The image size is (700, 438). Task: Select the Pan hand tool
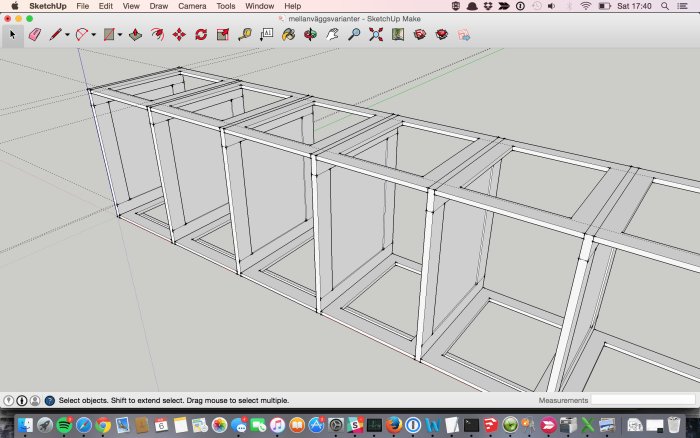click(x=332, y=34)
